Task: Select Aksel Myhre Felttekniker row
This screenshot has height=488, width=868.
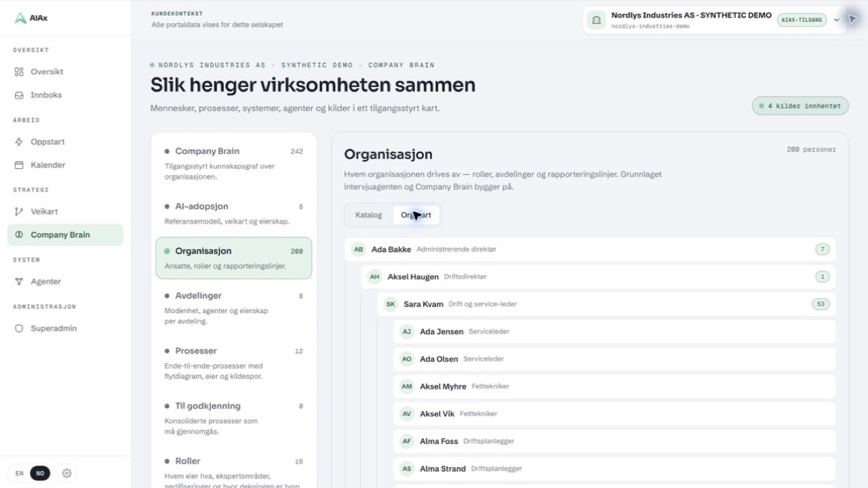Action: (x=614, y=386)
